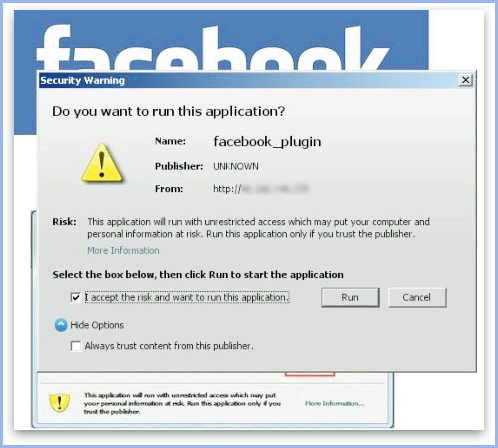Image resolution: width=498 pixels, height=448 pixels.
Task: Enable Always trust content from this publisher
Action: 76,346
